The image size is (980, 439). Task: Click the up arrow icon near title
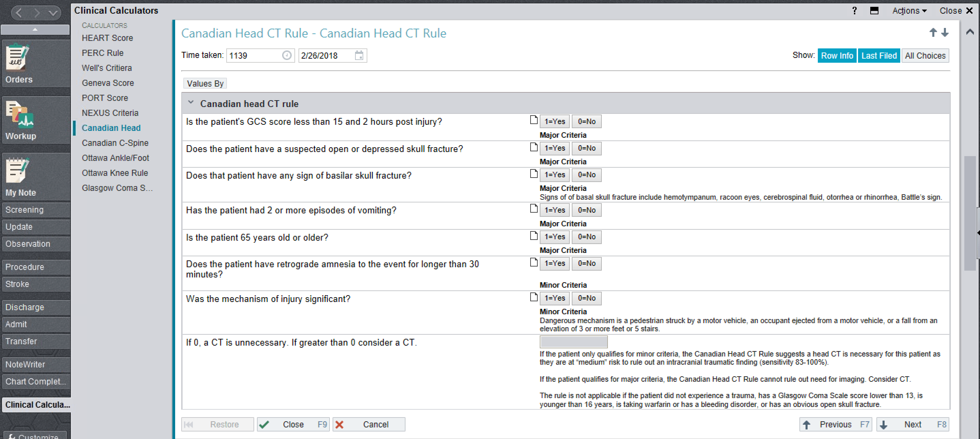[x=933, y=32]
